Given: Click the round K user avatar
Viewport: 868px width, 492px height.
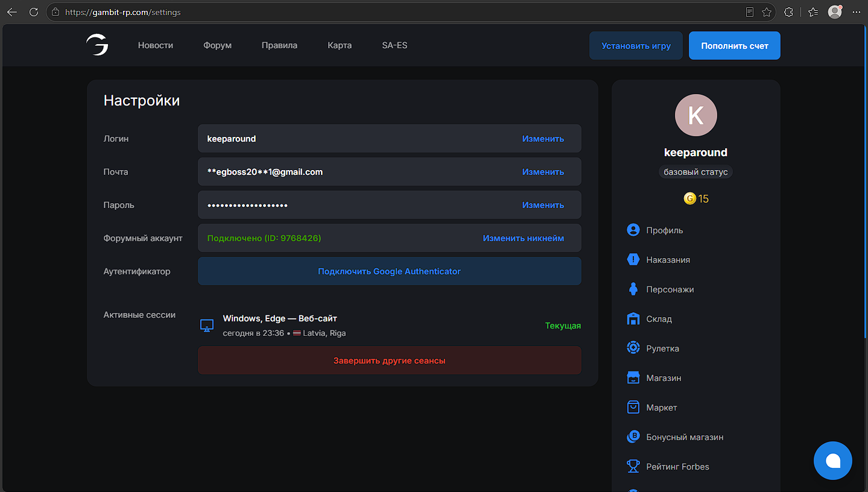Looking at the screenshot, I should 695,115.
